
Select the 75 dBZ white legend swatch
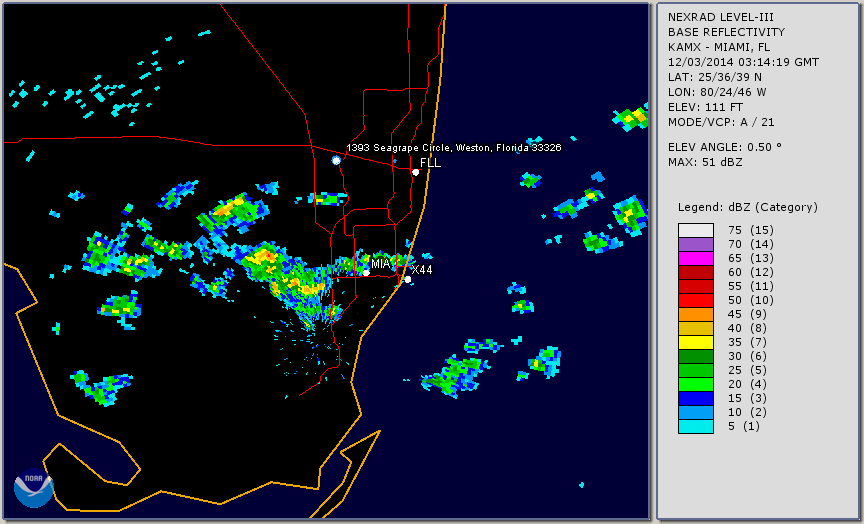(x=695, y=230)
